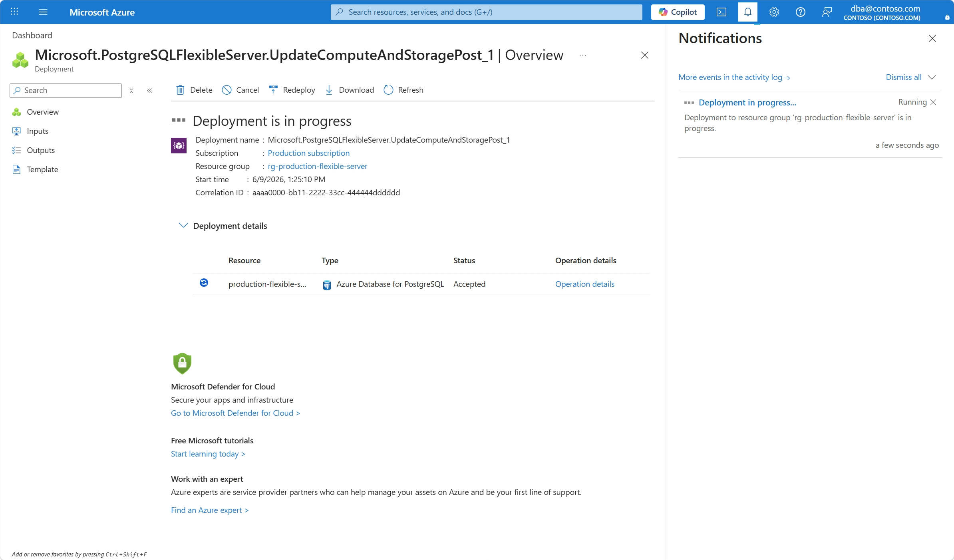Screen dimensions: 954x560
Task: Click the Microsoft Defender shield icon
Action: click(x=182, y=363)
